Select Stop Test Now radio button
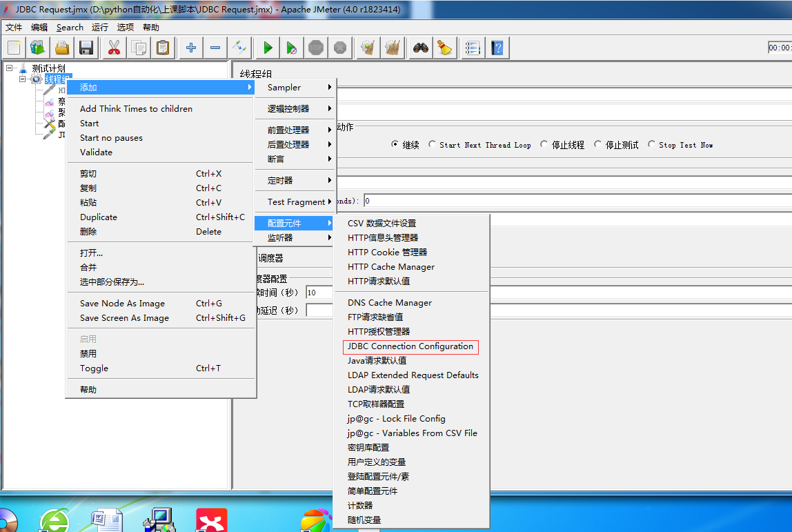Image resolution: width=792 pixels, height=532 pixels. click(651, 144)
